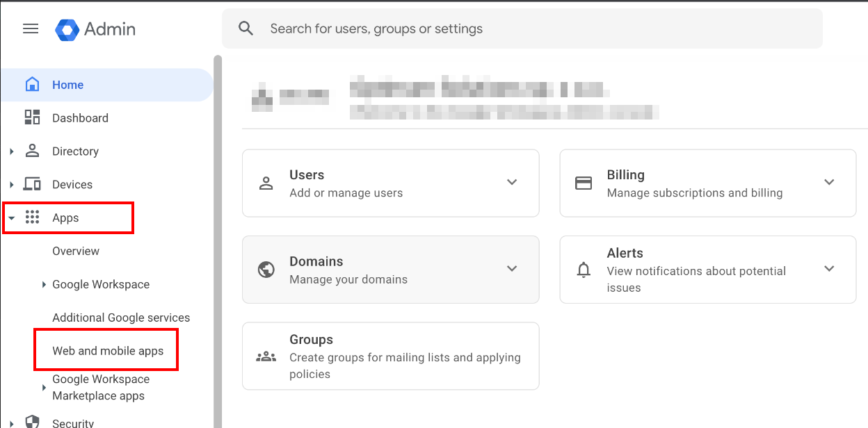Viewport: 868px width, 428px height.
Task: Expand the Billing card chevron
Action: click(x=829, y=183)
